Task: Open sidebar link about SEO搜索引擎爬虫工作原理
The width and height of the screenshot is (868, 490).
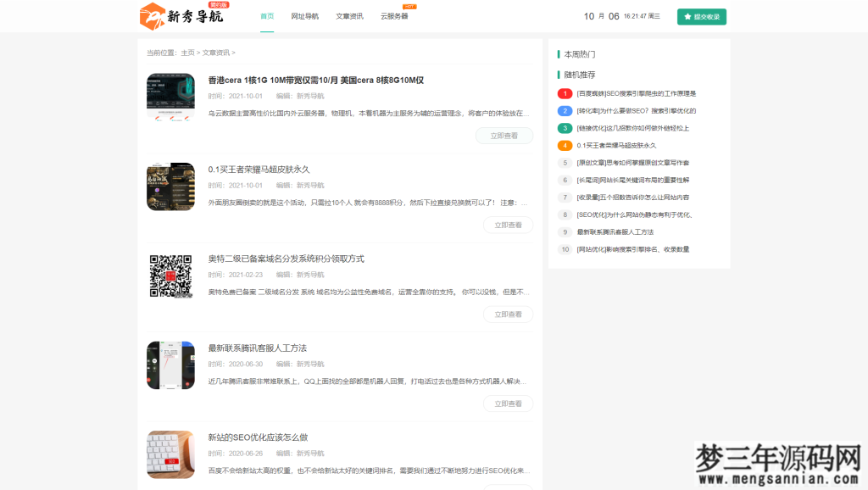Action: [636, 93]
